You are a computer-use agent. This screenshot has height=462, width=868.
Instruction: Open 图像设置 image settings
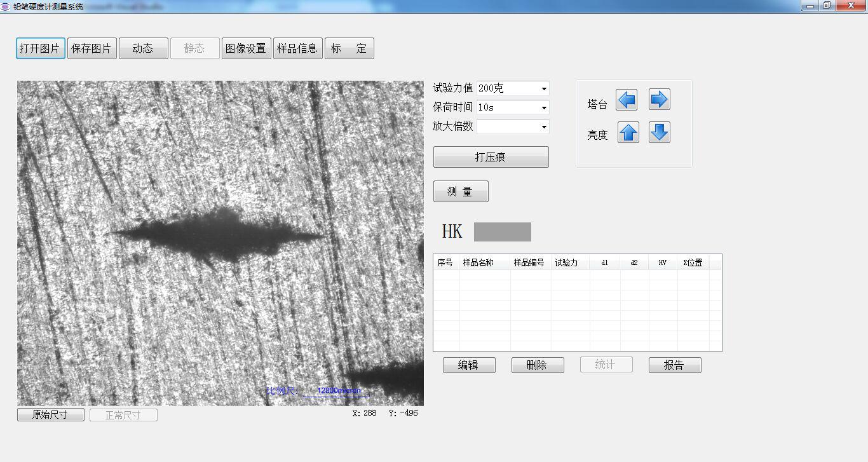pos(246,49)
